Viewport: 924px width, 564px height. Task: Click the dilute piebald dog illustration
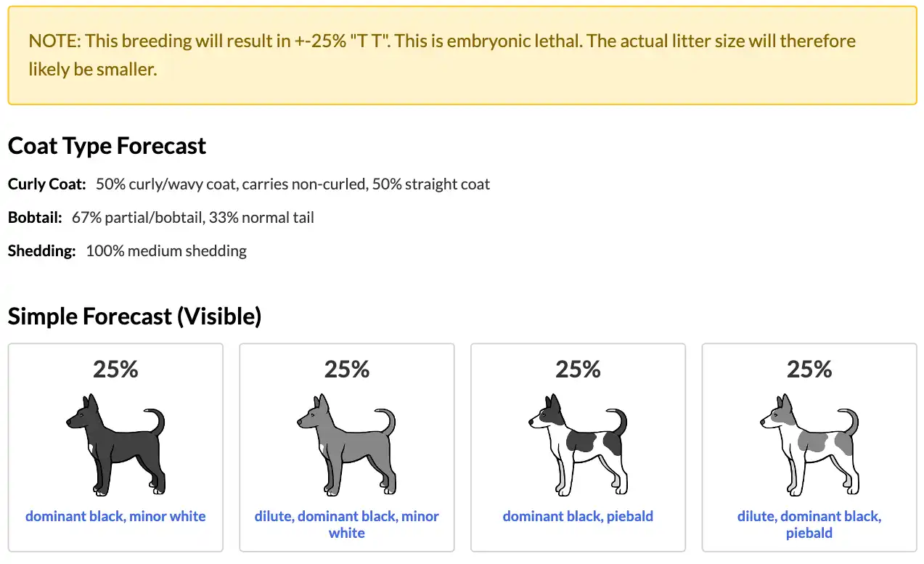[809, 444]
